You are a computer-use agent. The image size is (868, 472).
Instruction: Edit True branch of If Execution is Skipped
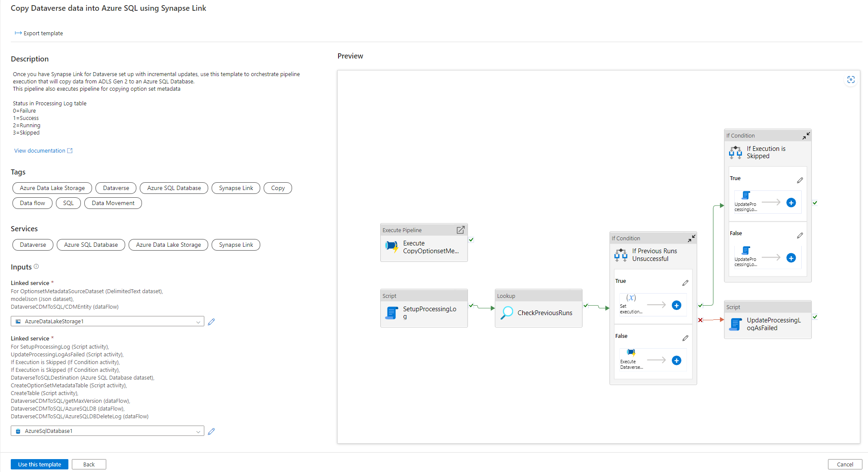pyautogui.click(x=800, y=180)
